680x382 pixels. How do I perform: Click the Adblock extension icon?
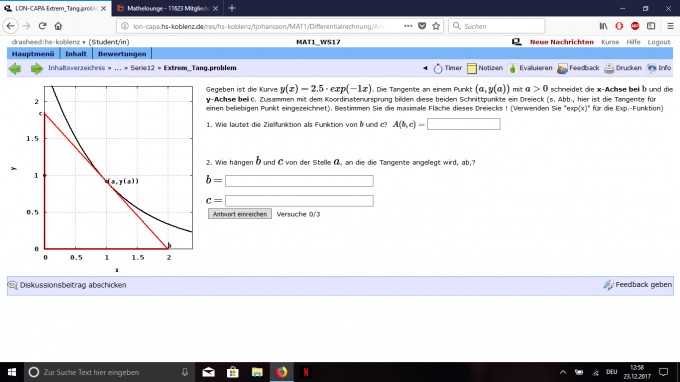click(635, 26)
